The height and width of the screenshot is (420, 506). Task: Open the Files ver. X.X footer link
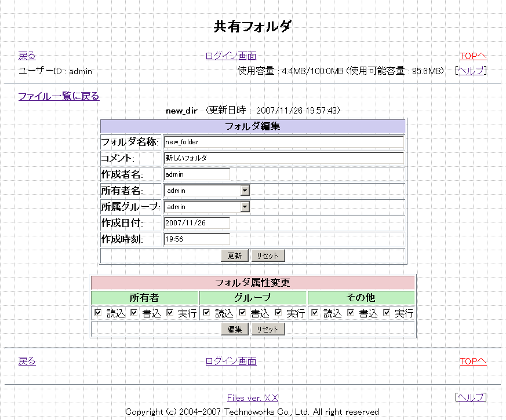point(252,397)
